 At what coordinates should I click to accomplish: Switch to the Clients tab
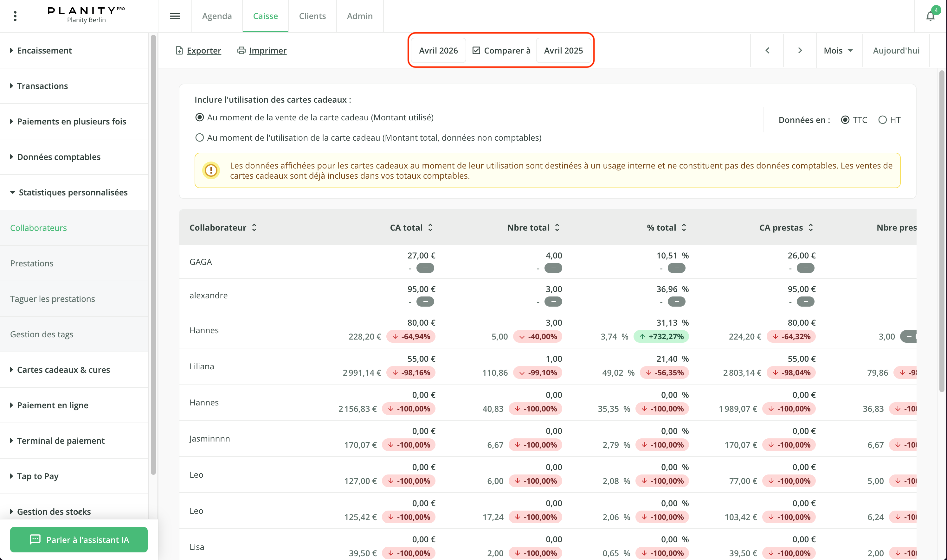(312, 16)
